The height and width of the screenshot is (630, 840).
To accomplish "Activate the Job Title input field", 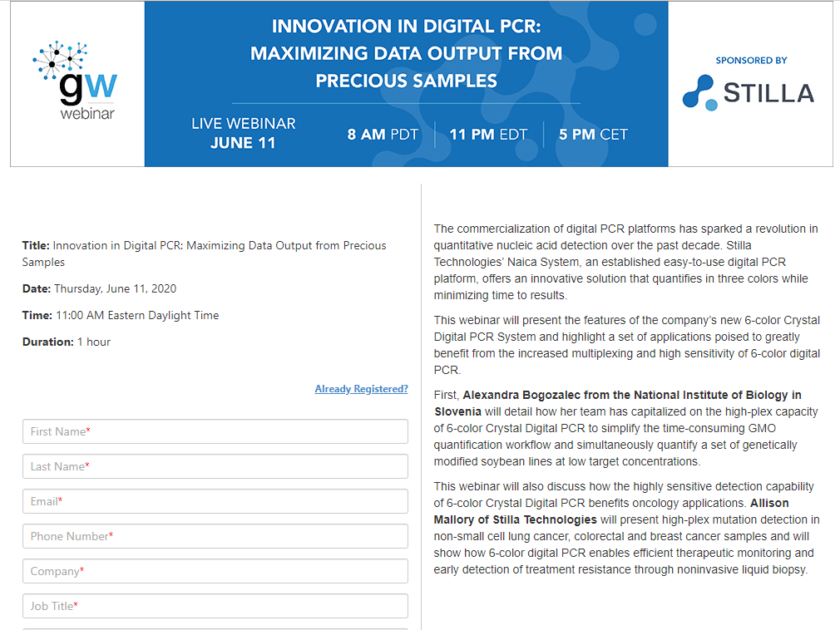I will (x=215, y=606).
